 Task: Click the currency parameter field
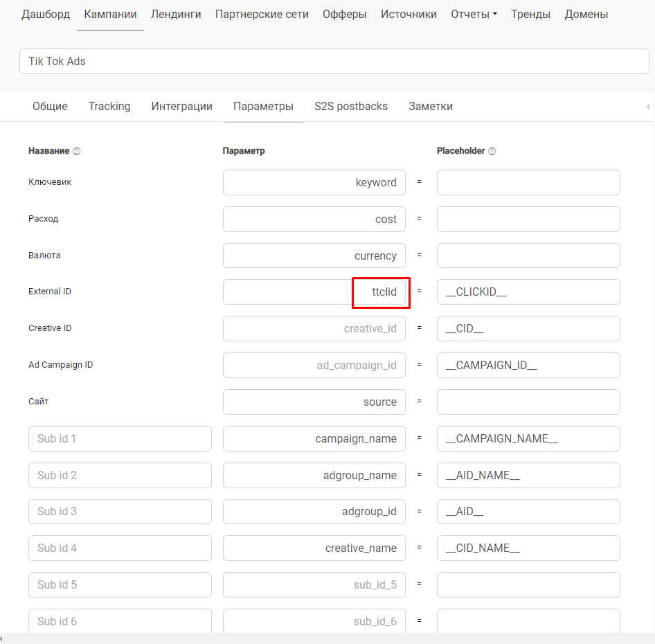314,256
